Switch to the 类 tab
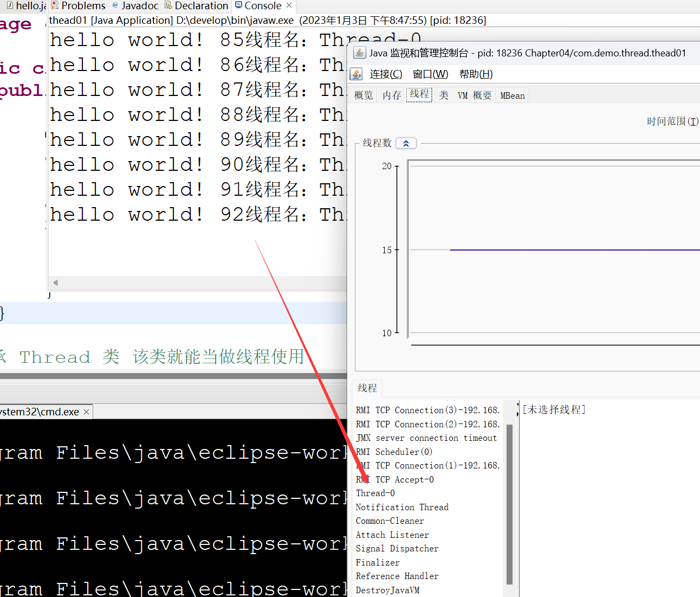 click(x=444, y=95)
